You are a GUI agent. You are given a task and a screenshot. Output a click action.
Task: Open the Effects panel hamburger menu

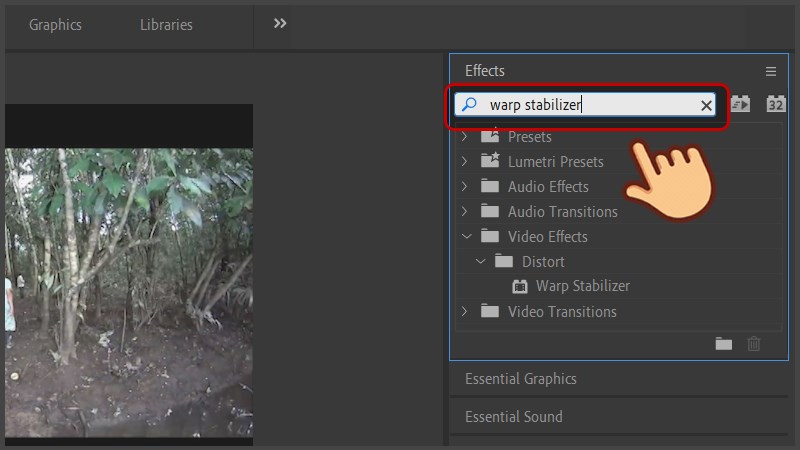(x=771, y=72)
